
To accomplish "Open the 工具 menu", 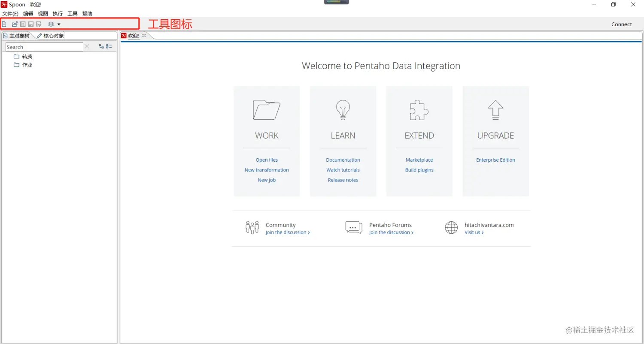I will click(x=73, y=14).
